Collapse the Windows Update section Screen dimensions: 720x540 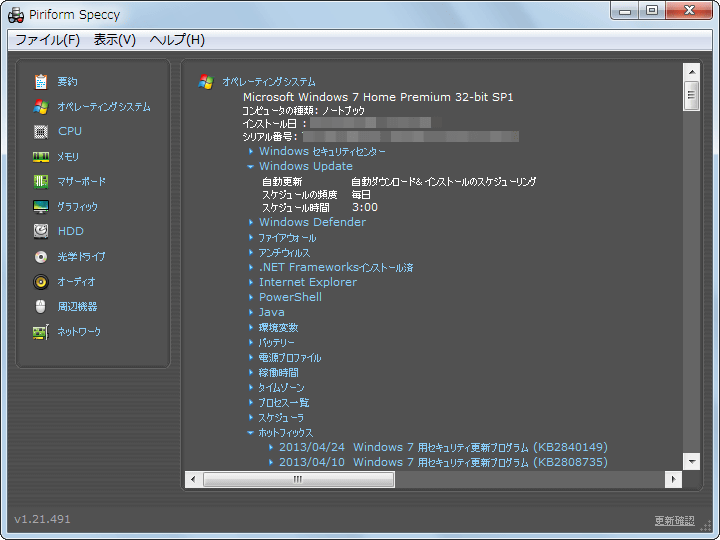[x=251, y=167]
